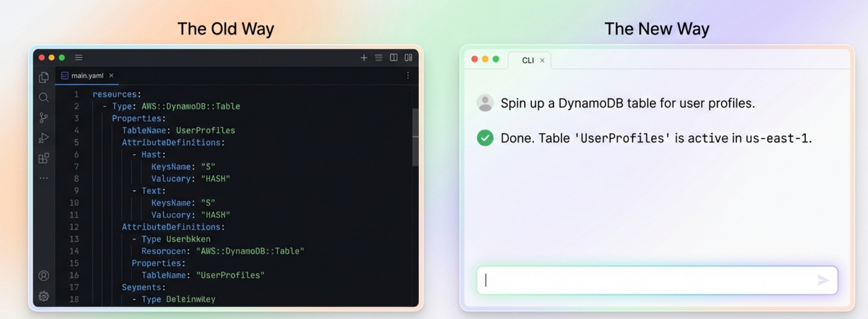
Task: Click '- Type Userbkken' on line 13
Action: [x=171, y=239]
